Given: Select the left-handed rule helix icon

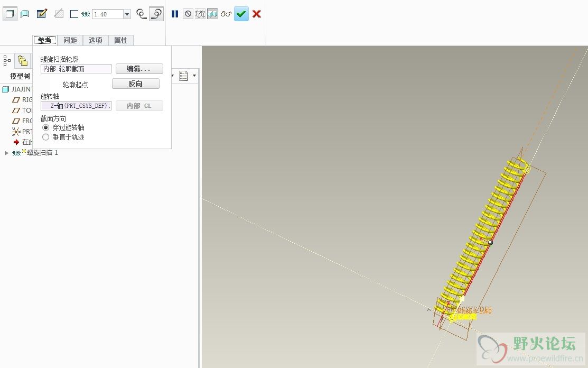Looking at the screenshot, I should click(141, 14).
